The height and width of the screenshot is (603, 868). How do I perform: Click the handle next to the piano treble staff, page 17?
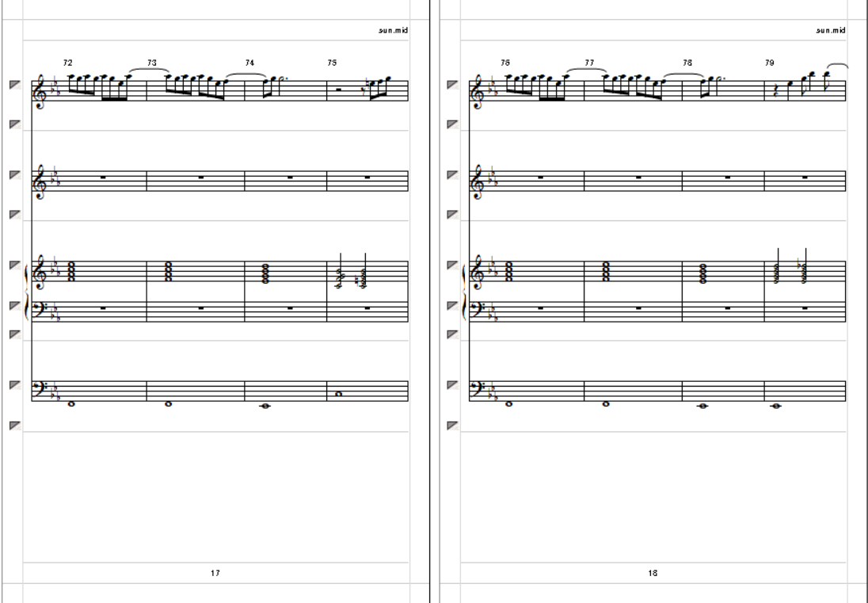point(16,265)
